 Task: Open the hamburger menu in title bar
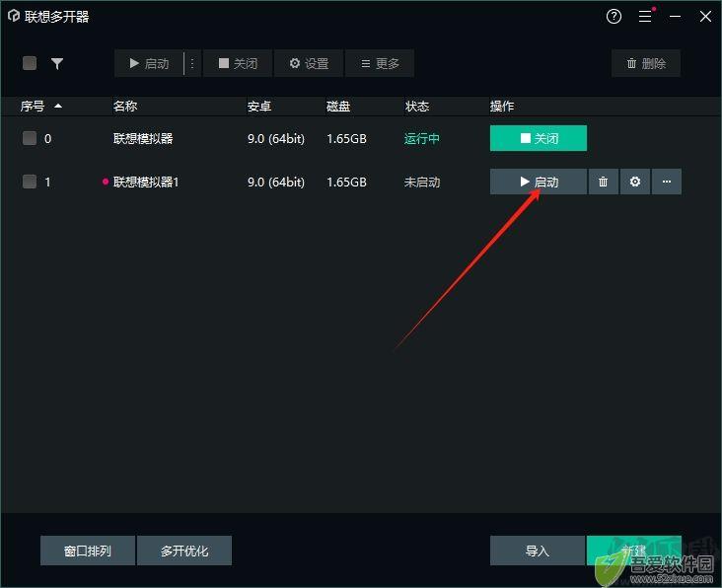coord(645,17)
